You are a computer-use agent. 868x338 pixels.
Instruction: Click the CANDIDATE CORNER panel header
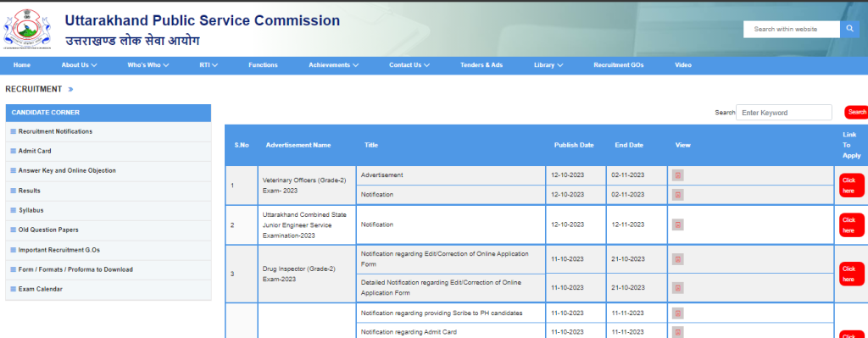pyautogui.click(x=108, y=113)
